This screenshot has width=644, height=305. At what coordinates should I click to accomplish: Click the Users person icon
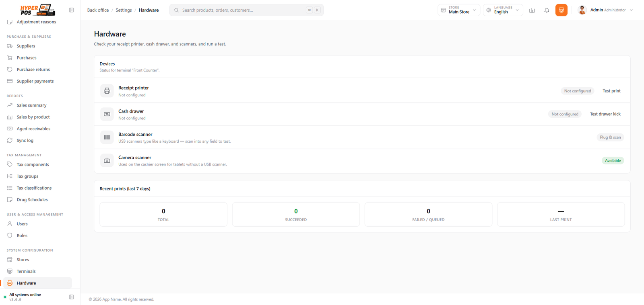pyautogui.click(x=10, y=224)
